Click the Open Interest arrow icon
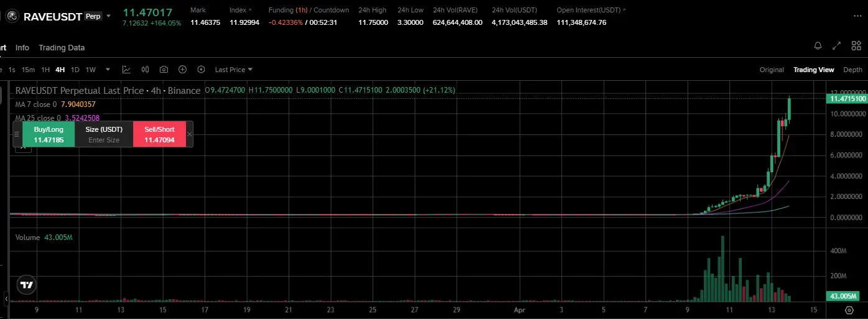This screenshot has height=319, width=868. [624, 10]
